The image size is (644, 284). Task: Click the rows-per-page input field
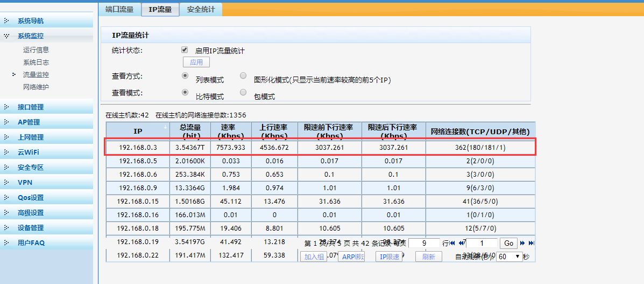(x=424, y=244)
